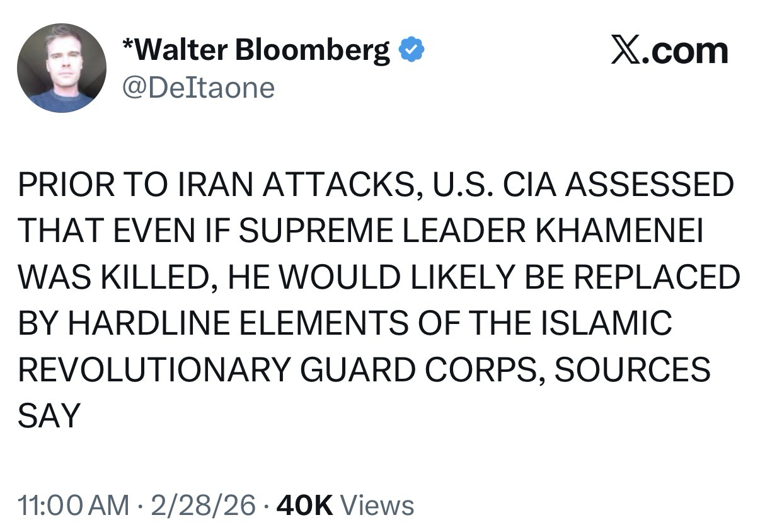Open Walter Bloomberg's profile picture
760x532 pixels.
coord(62,68)
